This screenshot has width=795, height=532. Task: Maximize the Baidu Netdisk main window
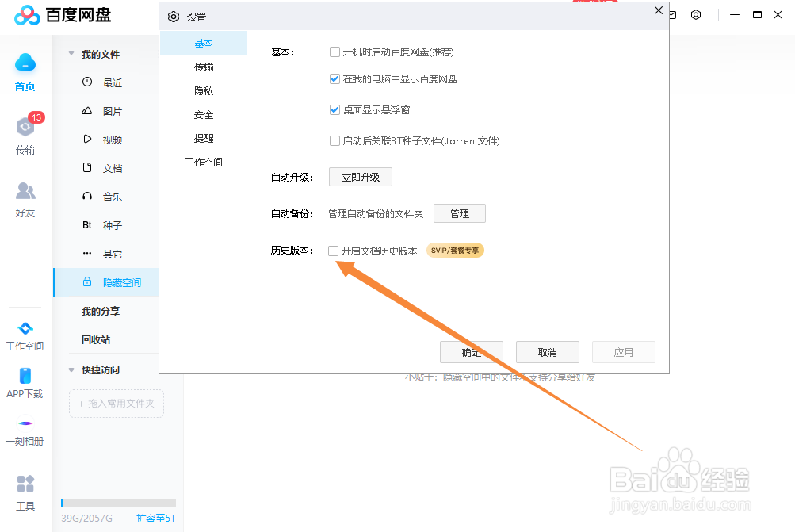(757, 15)
